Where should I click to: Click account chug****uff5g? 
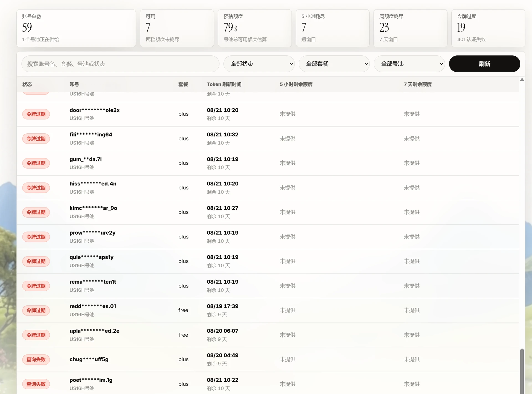tap(89, 359)
